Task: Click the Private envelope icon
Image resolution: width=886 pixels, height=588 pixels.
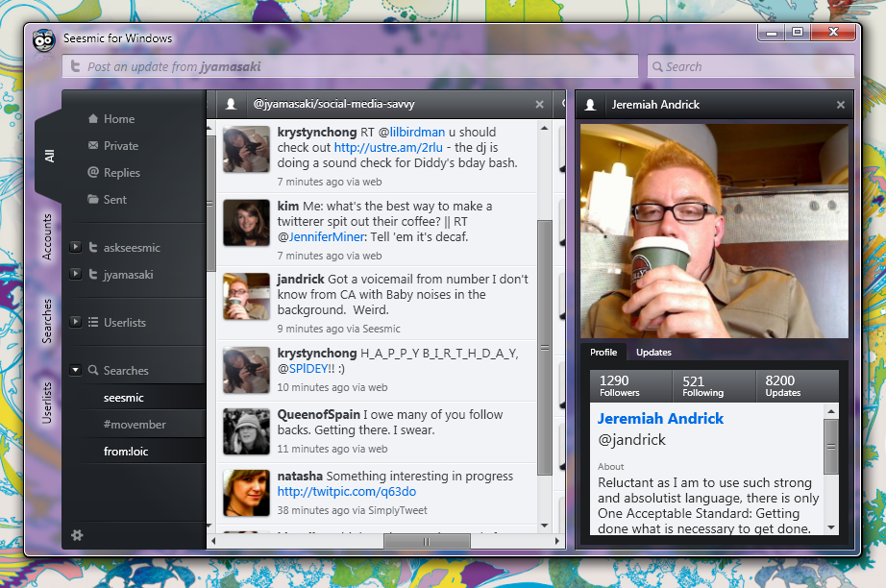Action: (93, 146)
